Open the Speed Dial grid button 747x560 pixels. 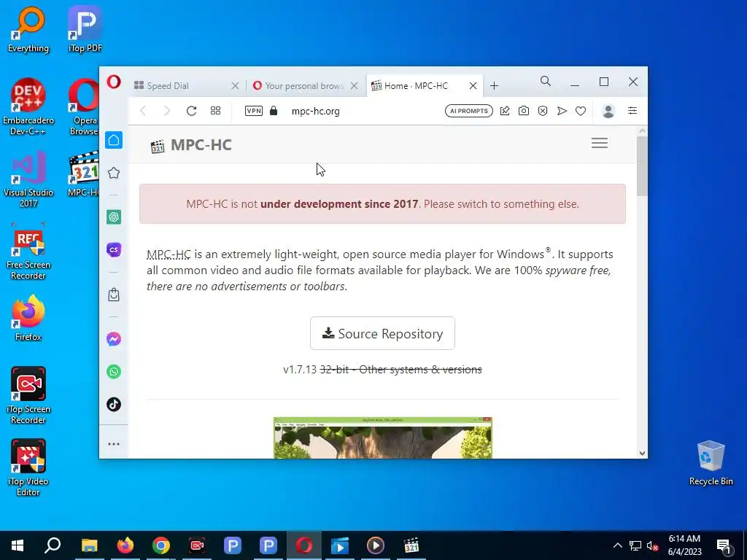(x=215, y=111)
